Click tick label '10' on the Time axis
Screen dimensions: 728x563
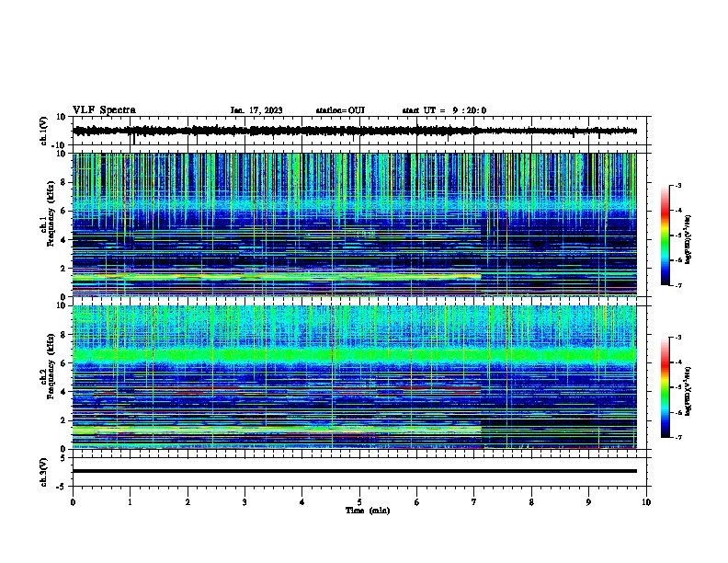pos(646,502)
